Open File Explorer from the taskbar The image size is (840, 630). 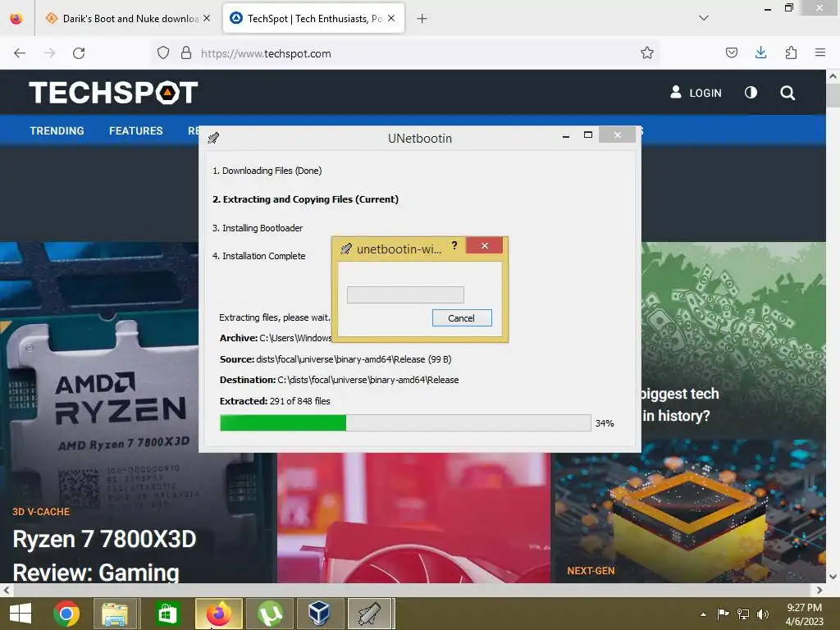(115, 614)
